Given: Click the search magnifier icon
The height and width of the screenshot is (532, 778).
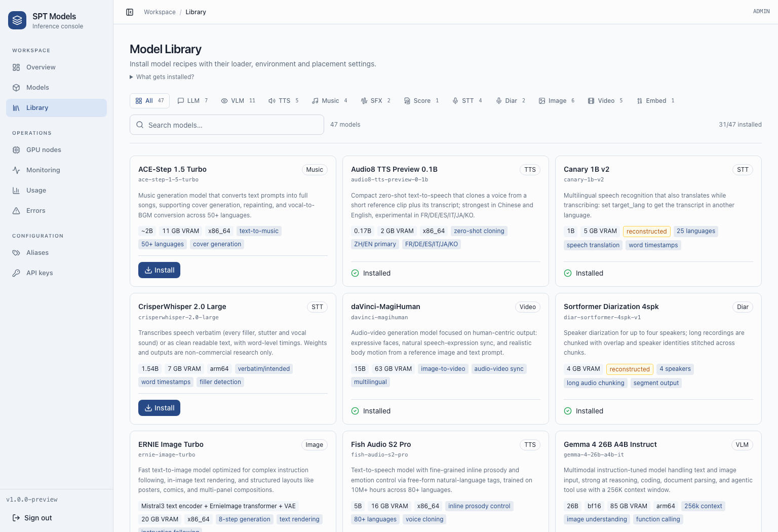Looking at the screenshot, I should (140, 125).
